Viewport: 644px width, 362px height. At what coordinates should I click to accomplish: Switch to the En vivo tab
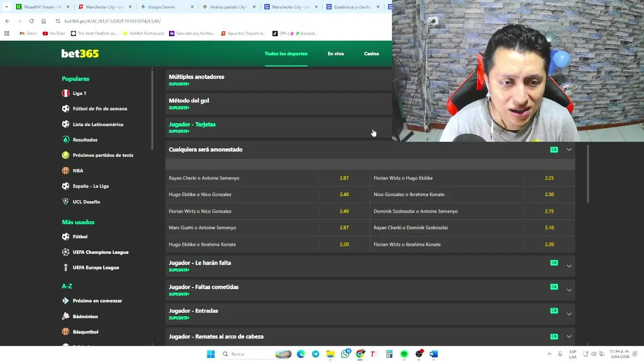click(336, 53)
